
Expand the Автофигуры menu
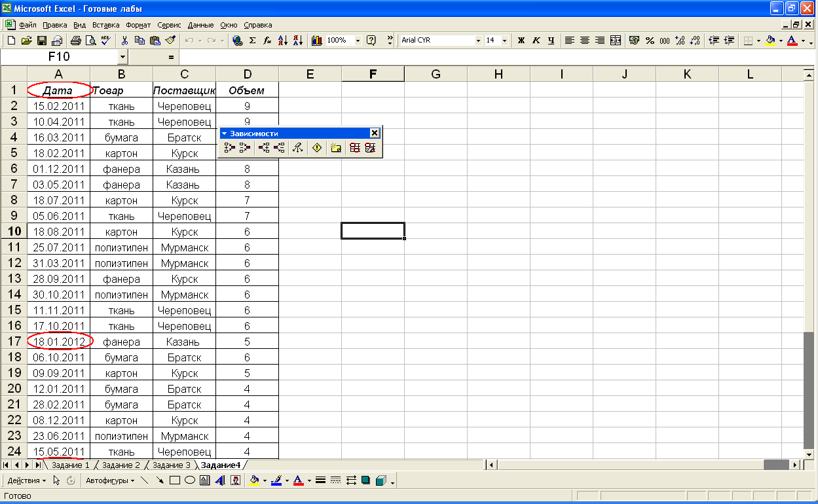pyautogui.click(x=109, y=480)
